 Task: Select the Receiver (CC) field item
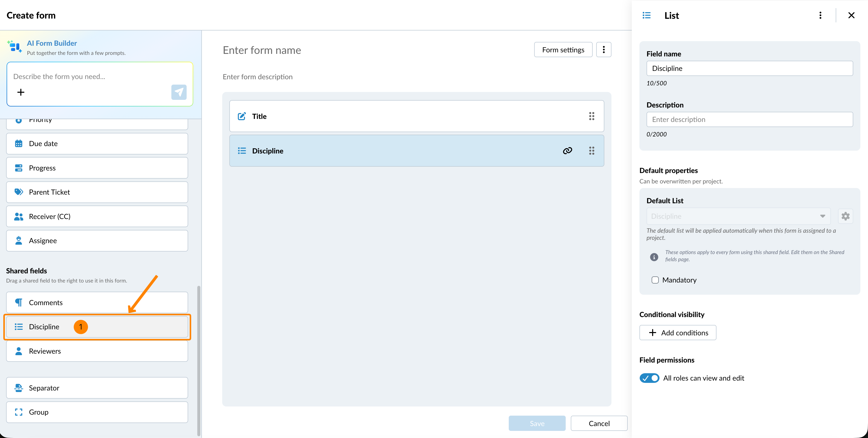point(97,216)
